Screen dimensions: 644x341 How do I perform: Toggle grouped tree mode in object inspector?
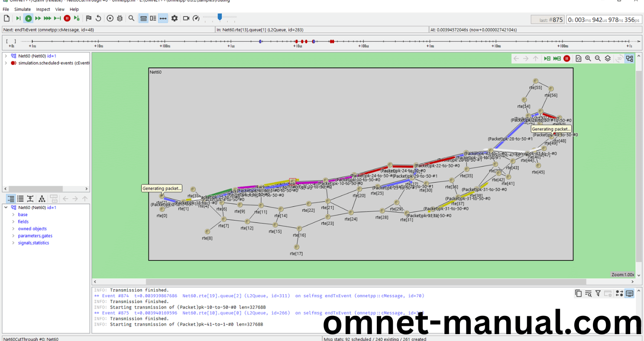[x=10, y=199]
